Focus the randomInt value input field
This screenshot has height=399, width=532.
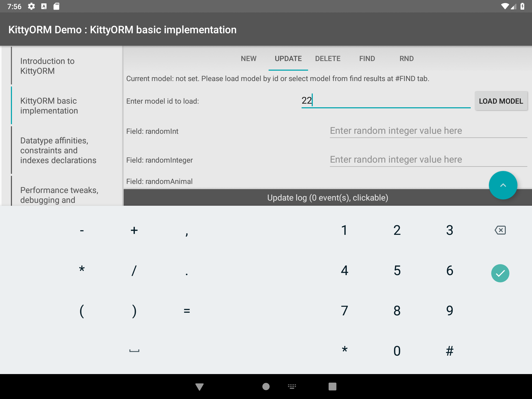pos(428,131)
